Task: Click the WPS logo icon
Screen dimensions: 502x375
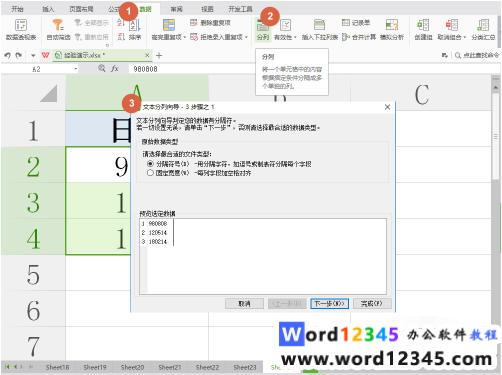Action: [x=45, y=55]
